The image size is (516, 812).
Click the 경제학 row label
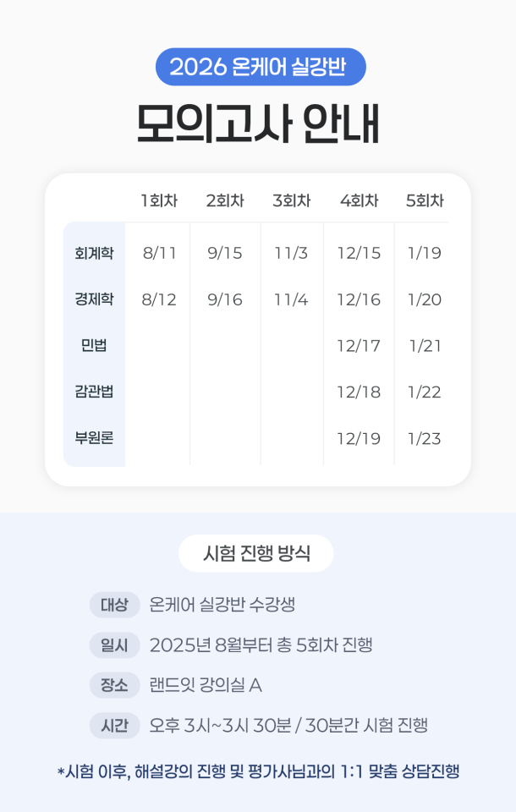94,299
